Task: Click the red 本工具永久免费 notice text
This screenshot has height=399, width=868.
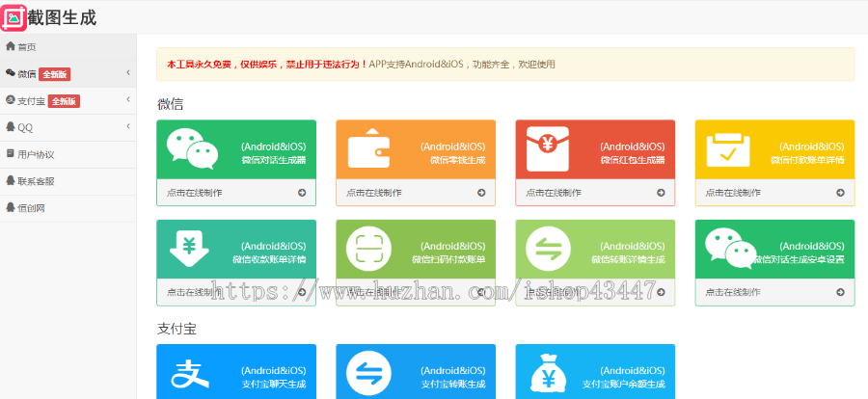Action: click(x=267, y=65)
